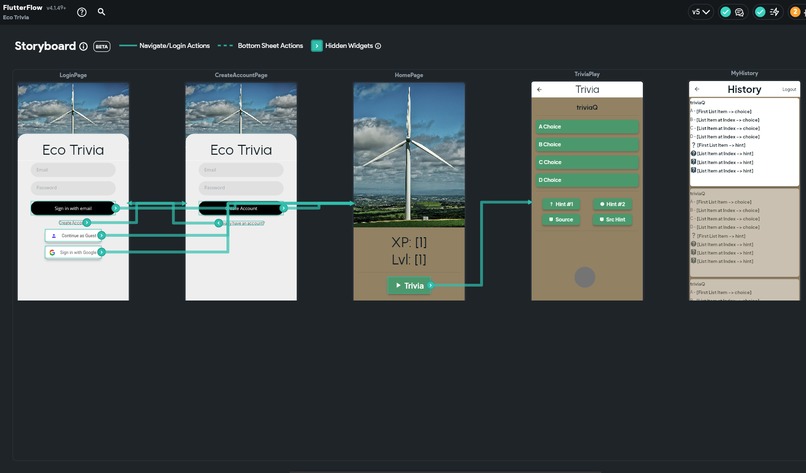Screen dimensions: 806x473
Task: Click the gray circle in TriviaPlay
Action: click(x=584, y=277)
